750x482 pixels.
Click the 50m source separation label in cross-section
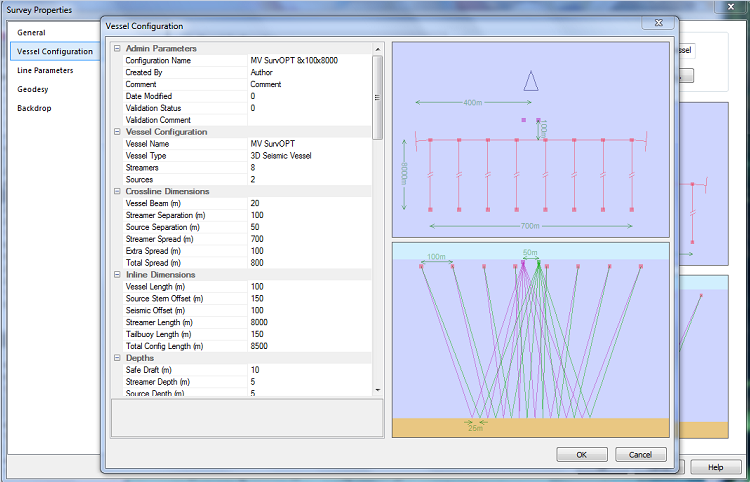click(530, 252)
